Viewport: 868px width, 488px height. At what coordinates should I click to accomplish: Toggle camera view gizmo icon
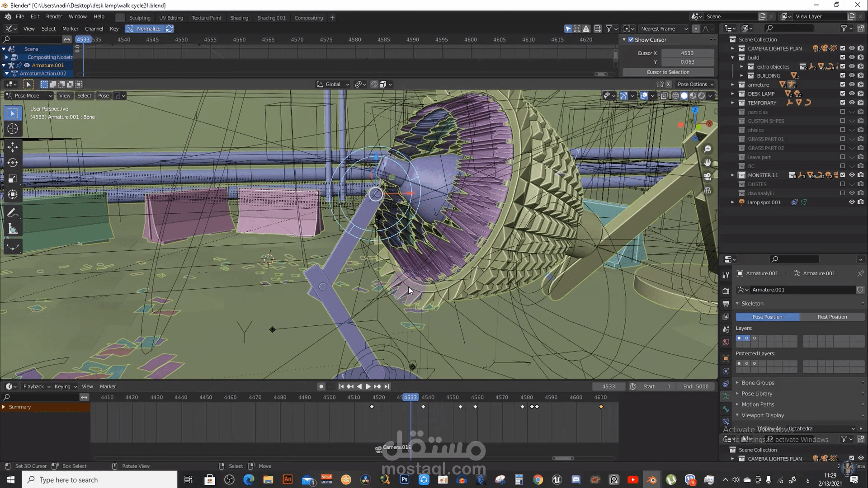click(x=708, y=177)
